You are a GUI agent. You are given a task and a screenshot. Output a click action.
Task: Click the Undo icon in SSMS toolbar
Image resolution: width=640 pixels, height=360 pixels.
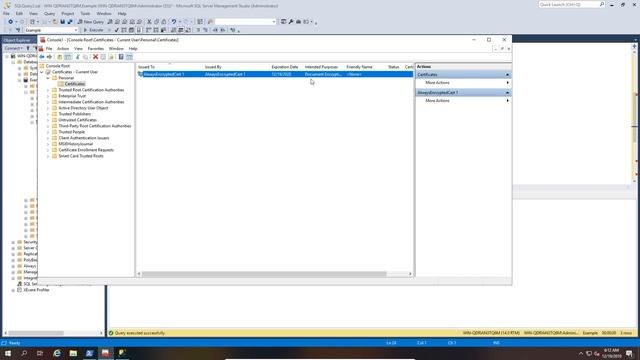coord(174,22)
